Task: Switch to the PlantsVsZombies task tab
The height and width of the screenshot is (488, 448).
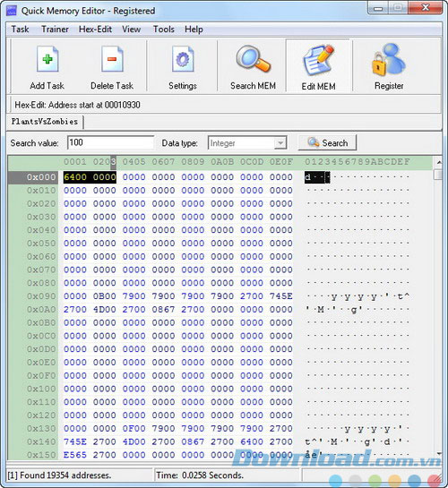Action: pos(45,122)
